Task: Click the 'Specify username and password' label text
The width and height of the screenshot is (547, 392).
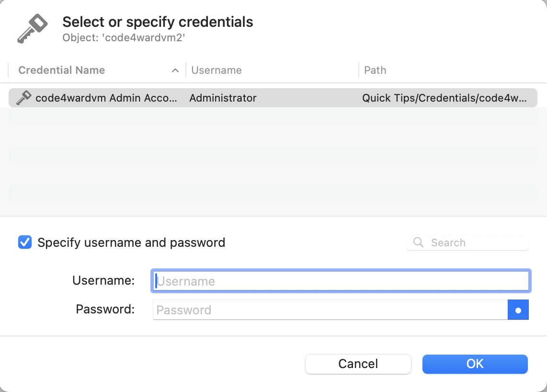Action: (131, 242)
